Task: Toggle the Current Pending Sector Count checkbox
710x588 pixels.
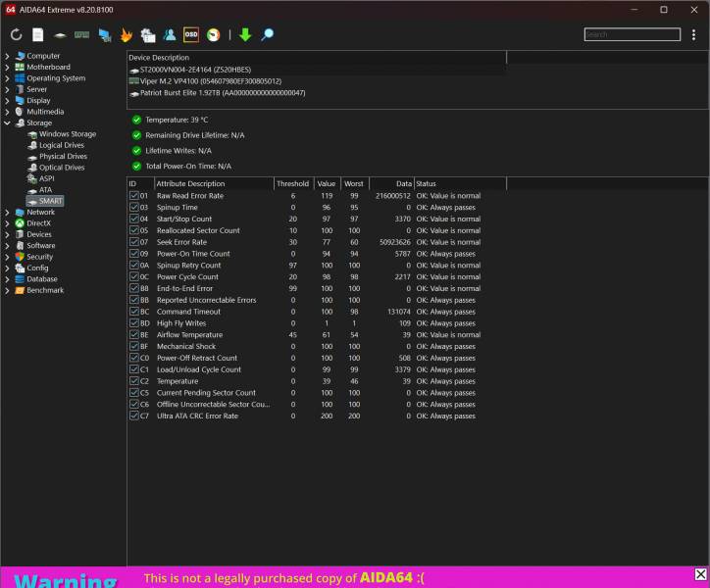Action: tap(134, 392)
